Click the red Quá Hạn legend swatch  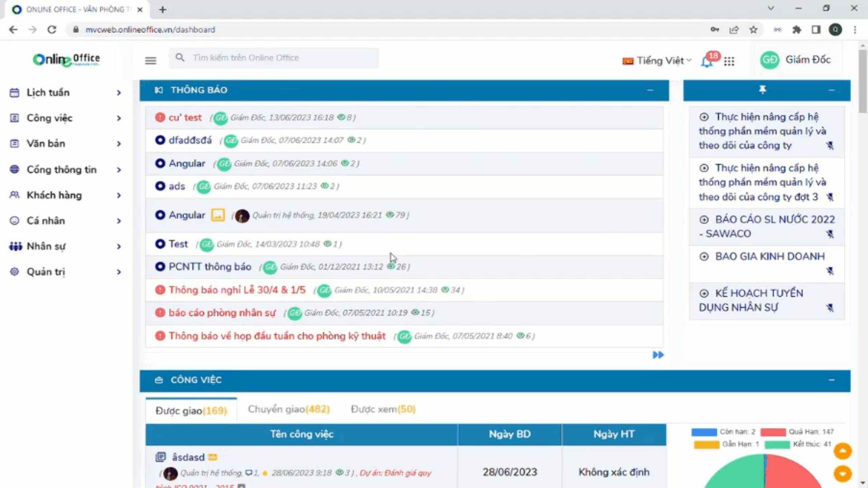pyautogui.click(x=773, y=432)
